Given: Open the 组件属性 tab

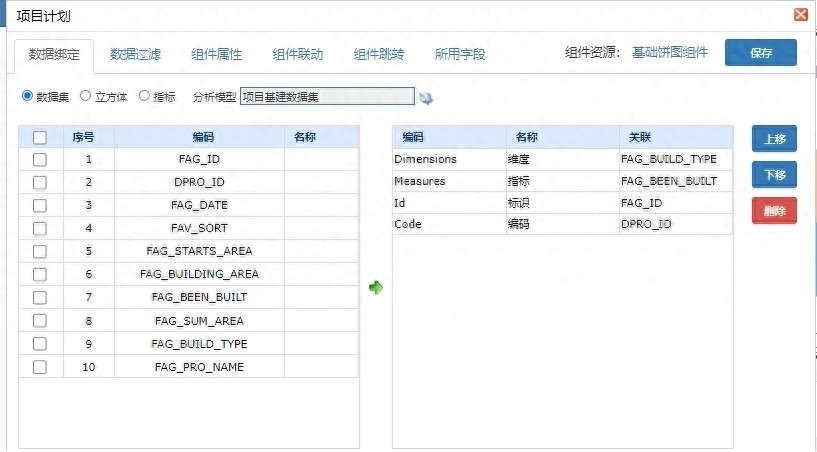Looking at the screenshot, I should (217, 54).
